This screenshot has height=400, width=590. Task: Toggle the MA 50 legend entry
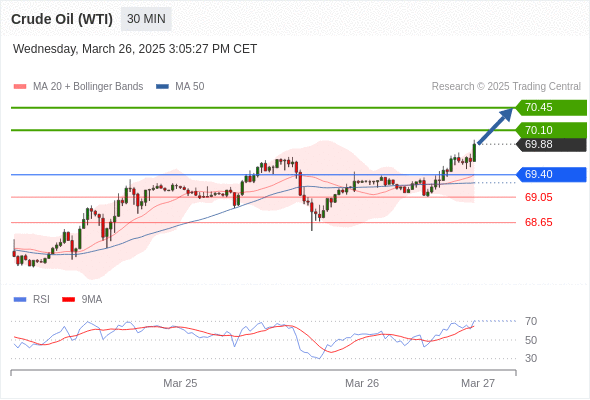(x=180, y=87)
